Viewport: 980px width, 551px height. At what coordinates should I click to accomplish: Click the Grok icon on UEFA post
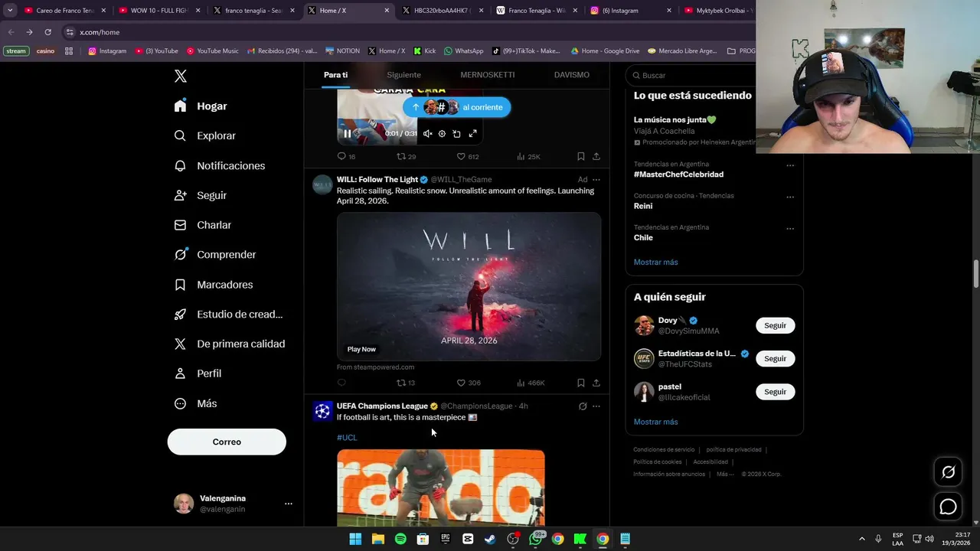tap(583, 406)
